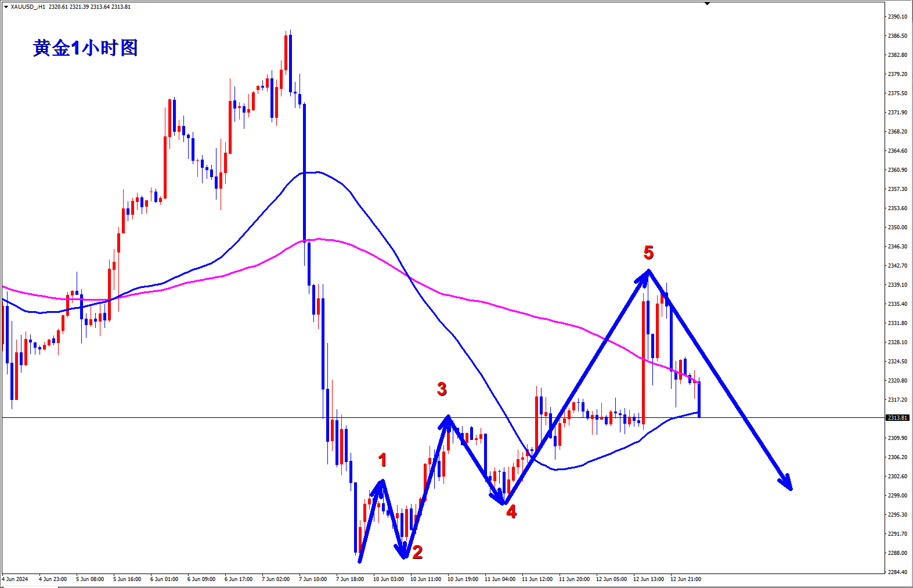
Task: Click the 4 Jun 23:00 time axis label
Action: (53, 579)
